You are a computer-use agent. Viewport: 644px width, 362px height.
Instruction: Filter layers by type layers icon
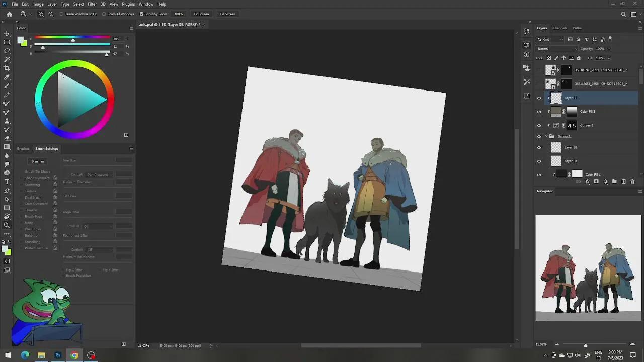pos(586,39)
